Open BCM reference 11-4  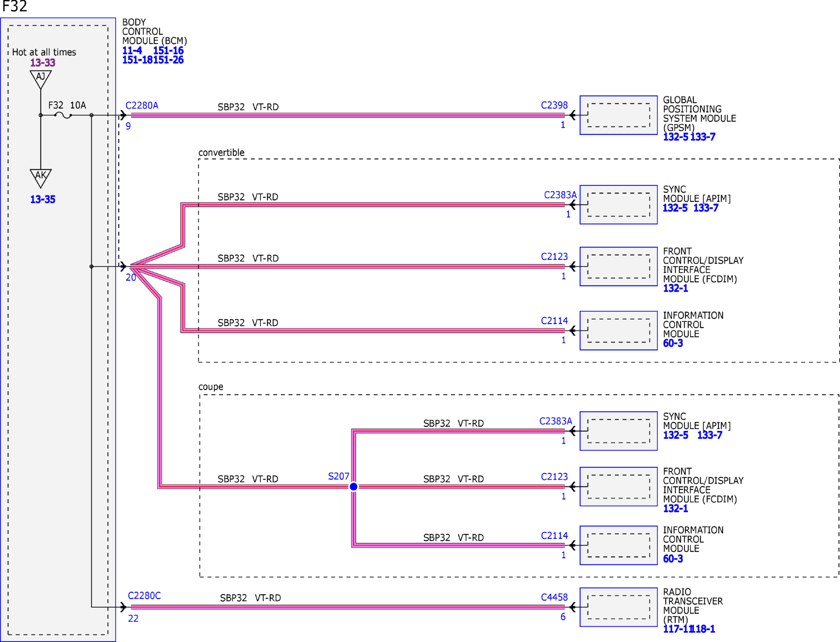pos(132,50)
